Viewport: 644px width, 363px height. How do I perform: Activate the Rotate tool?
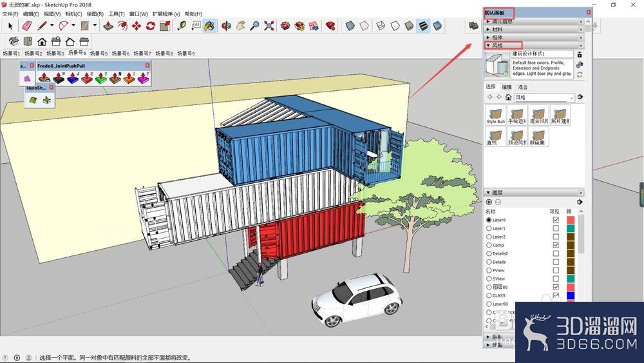[x=150, y=26]
